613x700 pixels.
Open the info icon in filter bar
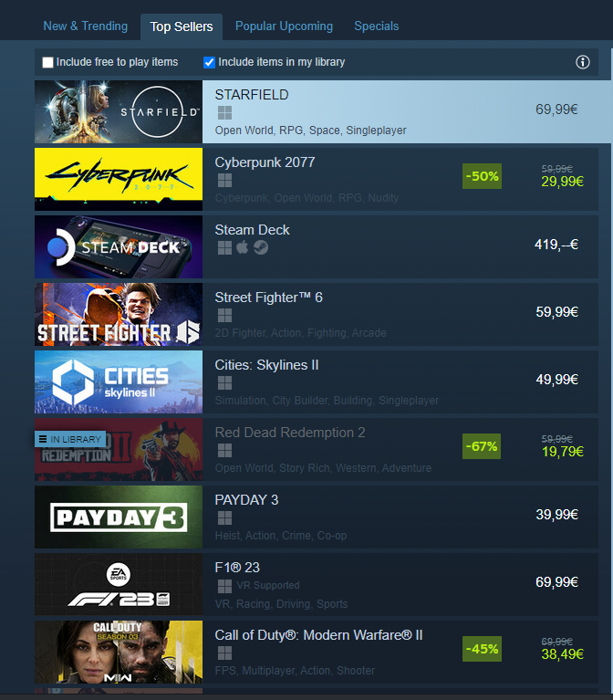pyautogui.click(x=582, y=62)
